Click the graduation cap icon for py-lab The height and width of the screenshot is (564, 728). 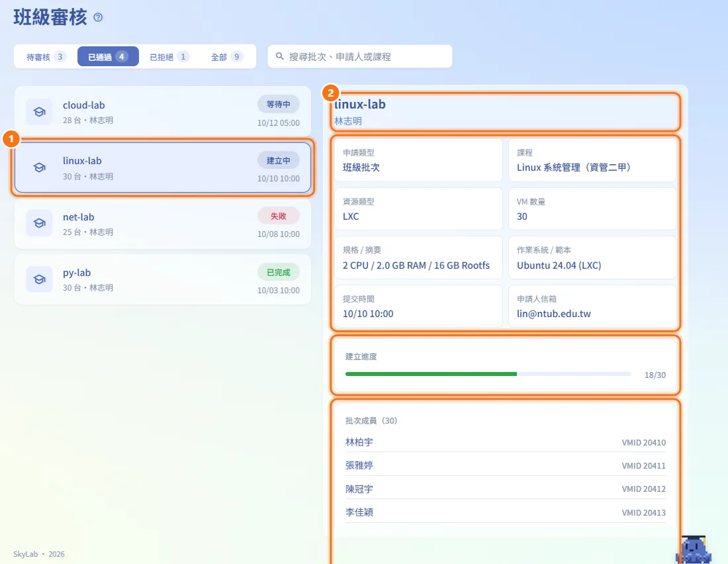point(40,279)
